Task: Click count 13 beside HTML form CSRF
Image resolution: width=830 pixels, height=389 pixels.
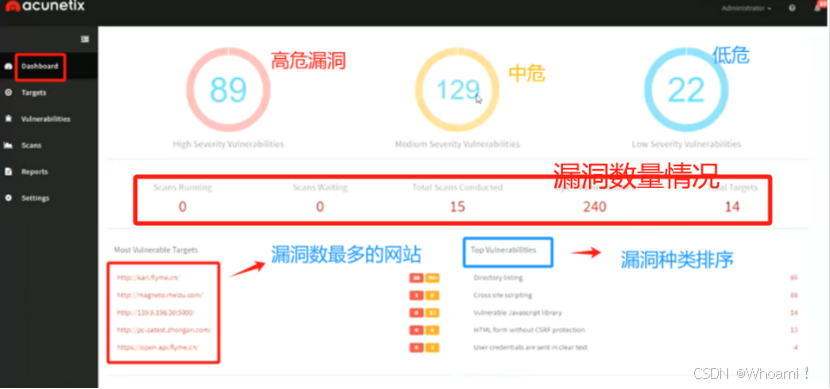Action: coord(793,330)
